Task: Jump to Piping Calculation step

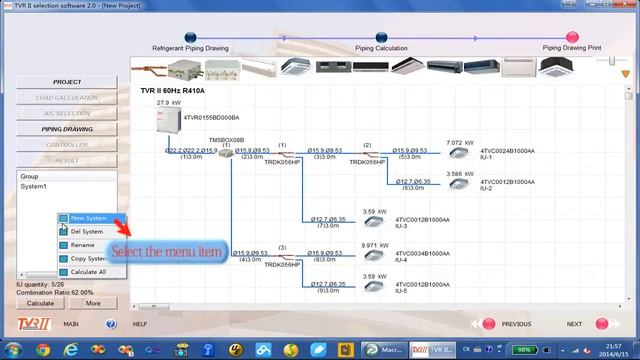Action: pos(381,38)
